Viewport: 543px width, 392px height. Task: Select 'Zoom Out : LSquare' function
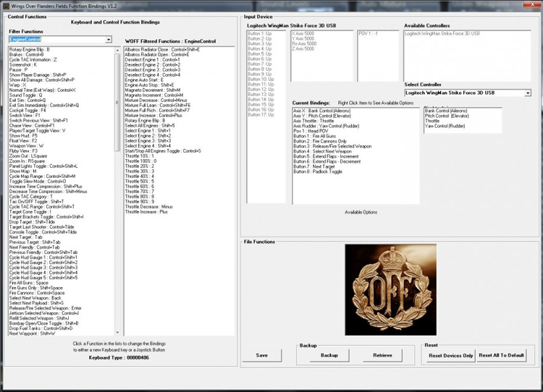[28, 156]
